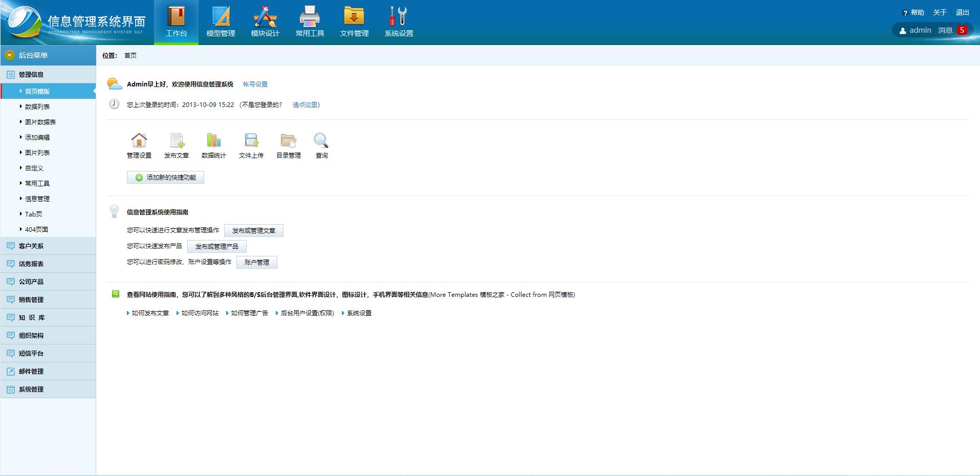Expand the 系统管理 sidebar section

(31, 390)
